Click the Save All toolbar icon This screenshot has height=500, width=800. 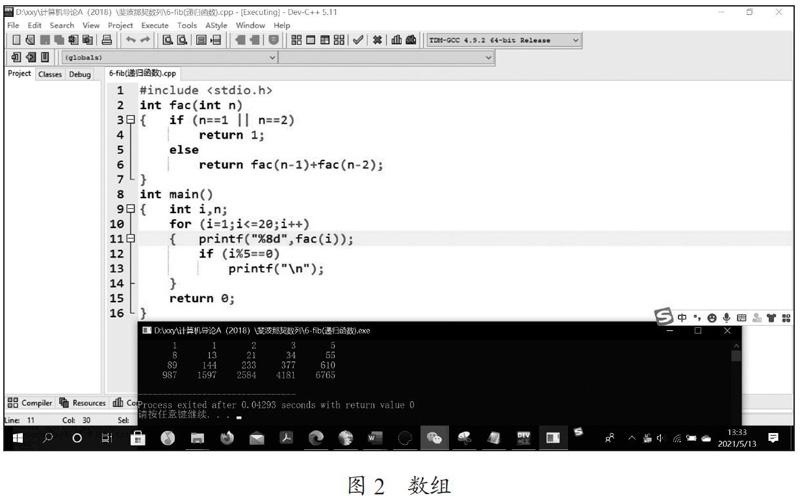click(x=59, y=40)
